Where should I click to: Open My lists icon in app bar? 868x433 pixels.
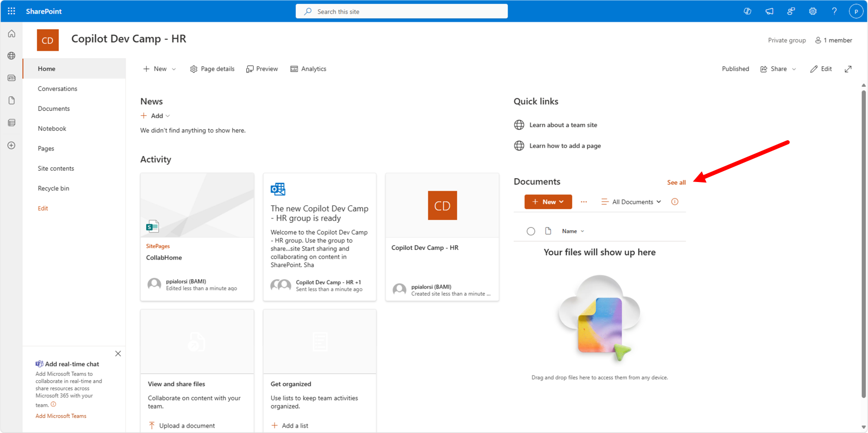coord(11,123)
